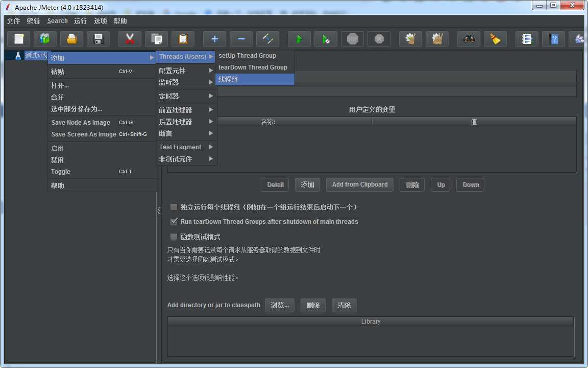Viewport: 588px width, 368px height.
Task: Click the Save floppy disk icon
Action: click(x=98, y=39)
